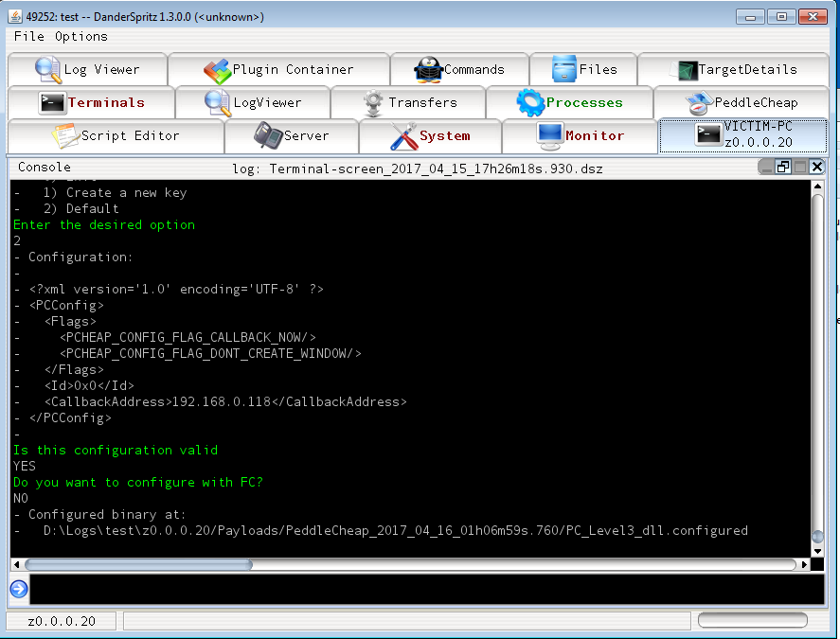840x639 pixels.
Task: Go to the System tab
Action: (x=430, y=136)
